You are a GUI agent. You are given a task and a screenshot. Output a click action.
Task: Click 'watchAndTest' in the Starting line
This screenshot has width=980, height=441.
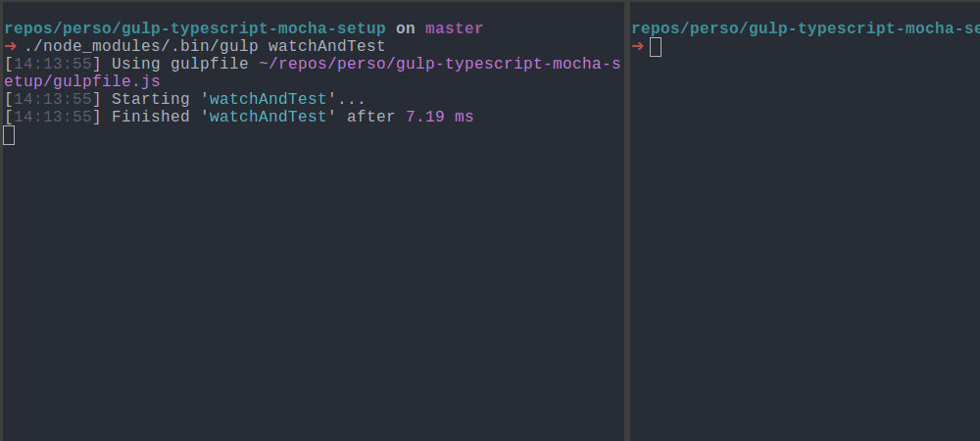(x=269, y=99)
